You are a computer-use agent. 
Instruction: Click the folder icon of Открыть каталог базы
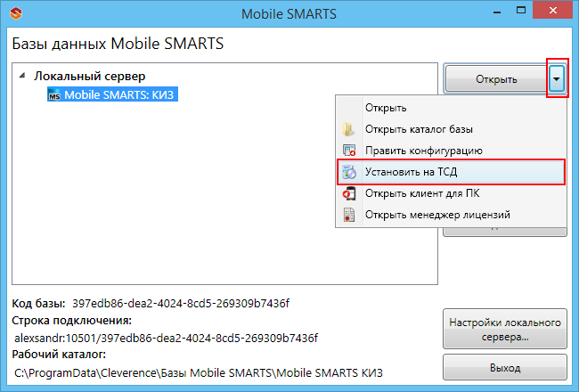pyautogui.click(x=348, y=129)
